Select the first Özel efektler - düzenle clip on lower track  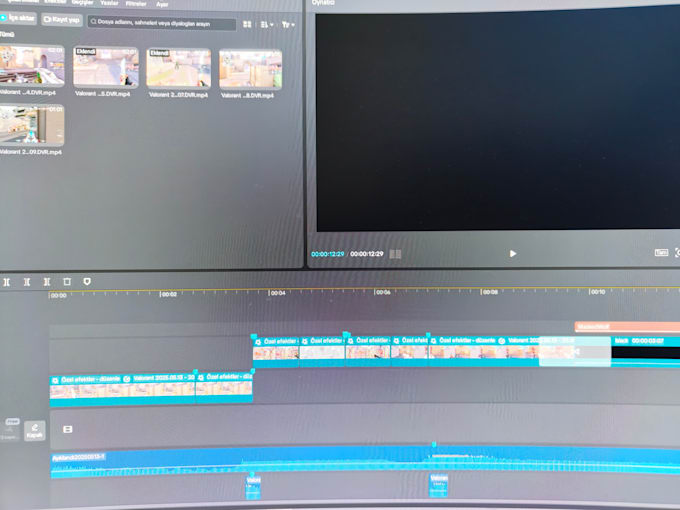122,391
